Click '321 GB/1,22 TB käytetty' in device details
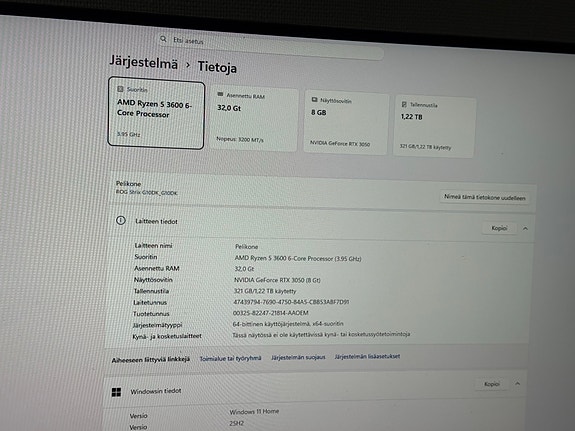575x431 pixels. pos(265,291)
